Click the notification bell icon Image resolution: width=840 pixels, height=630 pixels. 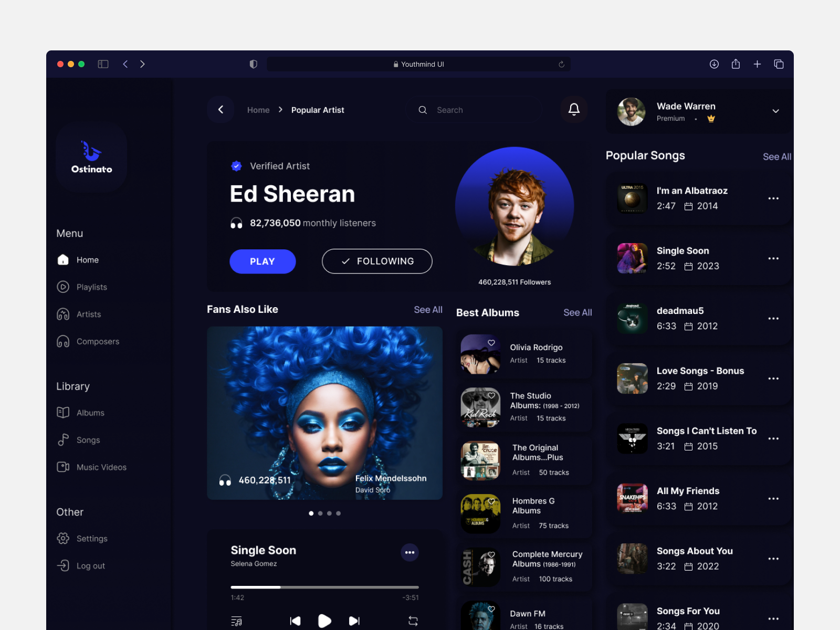tap(573, 109)
